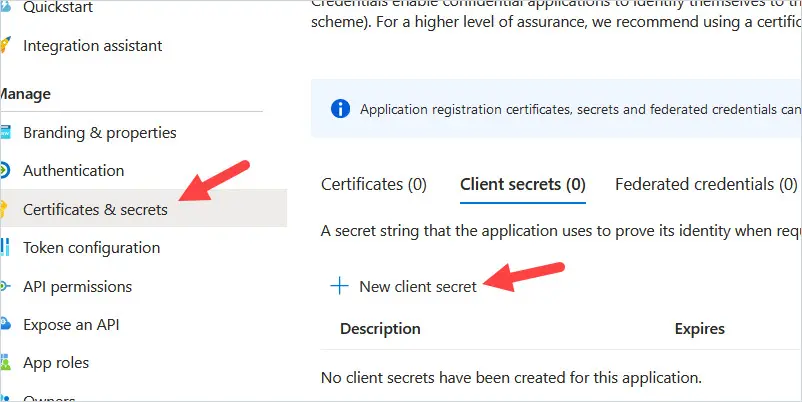Viewport: 802px width, 402px height.
Task: Switch to the Certificates (0) tab
Action: coord(373,184)
